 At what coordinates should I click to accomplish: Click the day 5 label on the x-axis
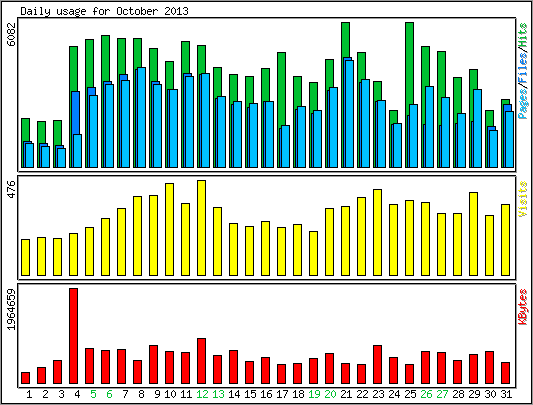(93, 394)
